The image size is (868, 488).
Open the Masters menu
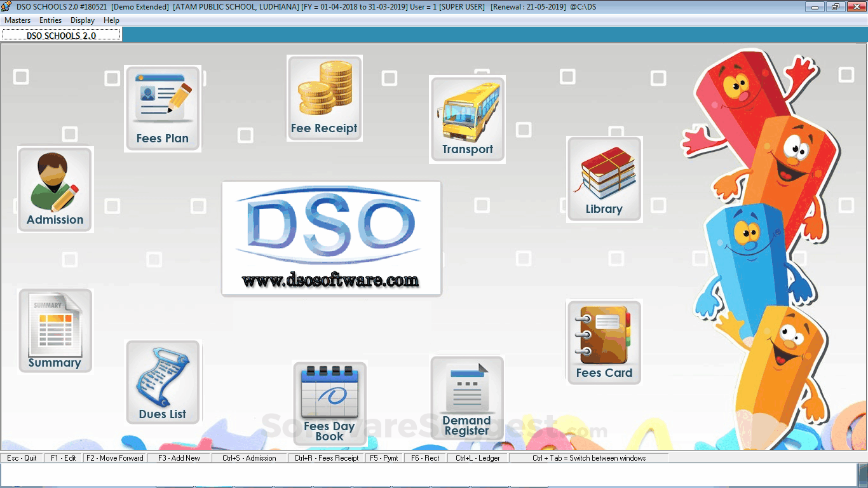click(x=17, y=20)
